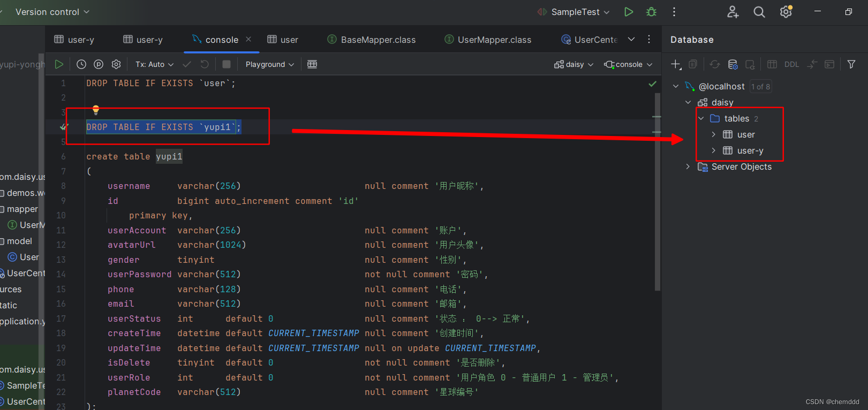Open IDE settings gear in the title bar
868x410 pixels.
(786, 12)
